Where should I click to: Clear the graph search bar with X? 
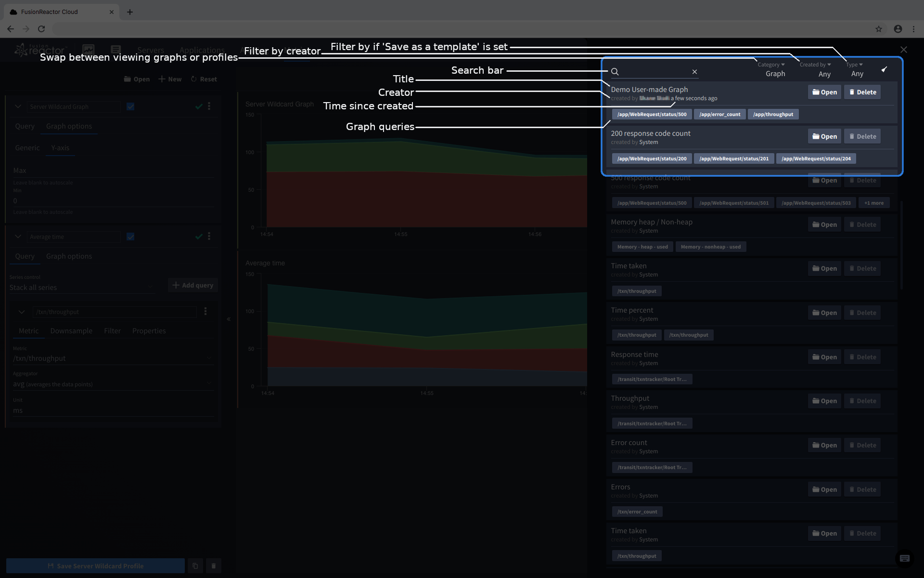[x=694, y=72]
